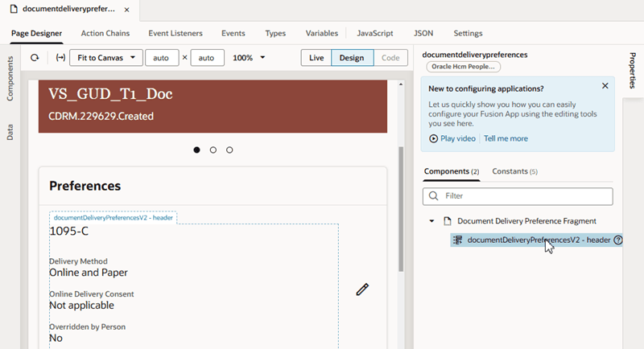Image resolution: width=644 pixels, height=349 pixels.
Task: Click the Overridden by Person label
Action: tap(87, 326)
